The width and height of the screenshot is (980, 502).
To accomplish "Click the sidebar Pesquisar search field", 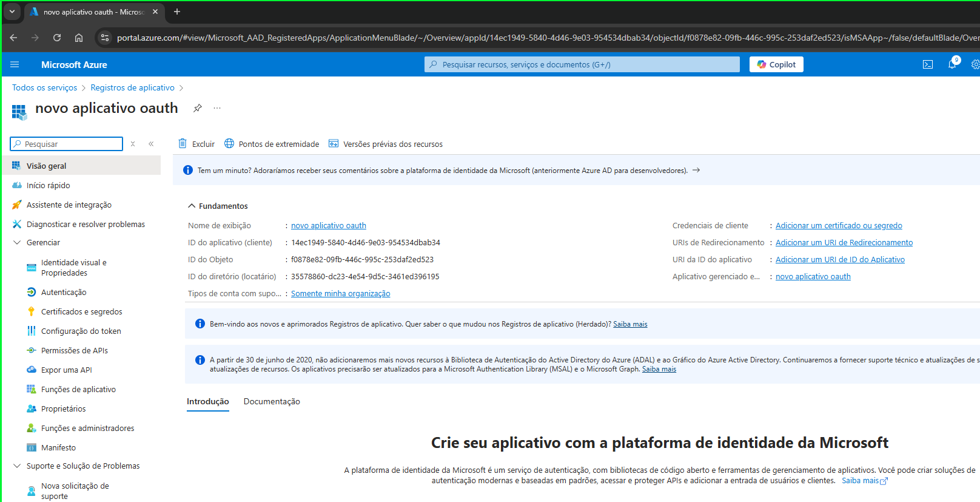I will coord(67,144).
